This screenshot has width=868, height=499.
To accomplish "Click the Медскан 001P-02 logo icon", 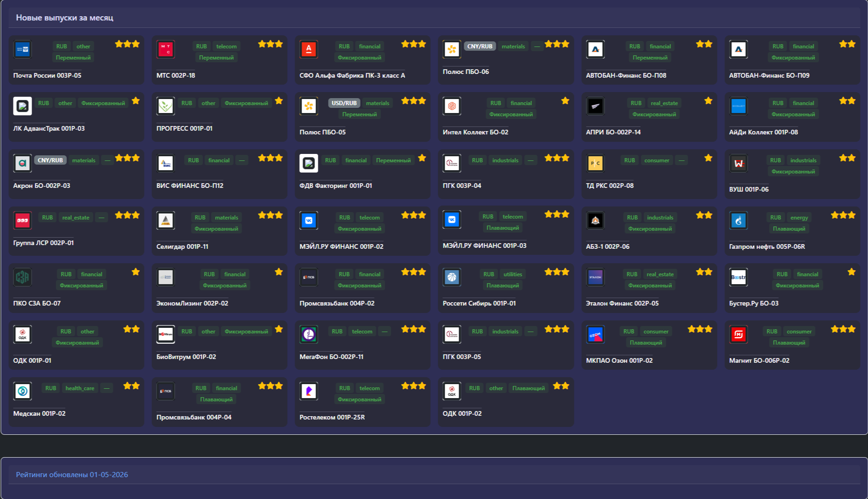I will tap(22, 391).
